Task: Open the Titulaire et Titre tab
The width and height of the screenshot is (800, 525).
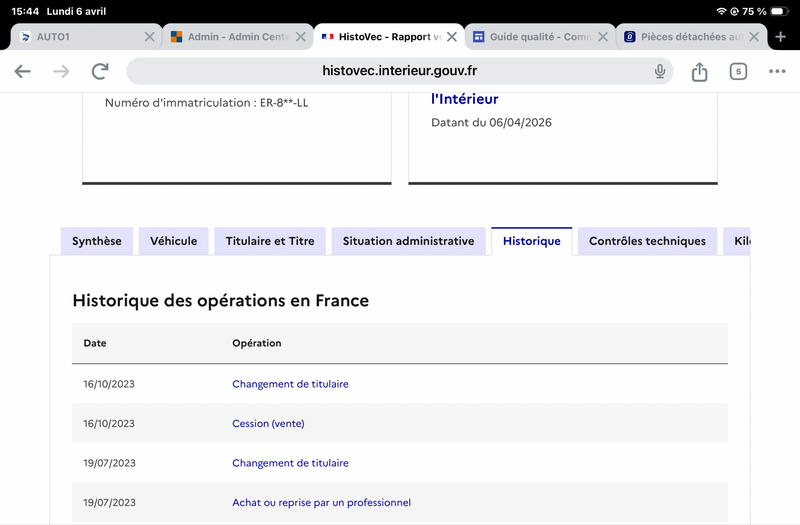Action: pyautogui.click(x=270, y=241)
